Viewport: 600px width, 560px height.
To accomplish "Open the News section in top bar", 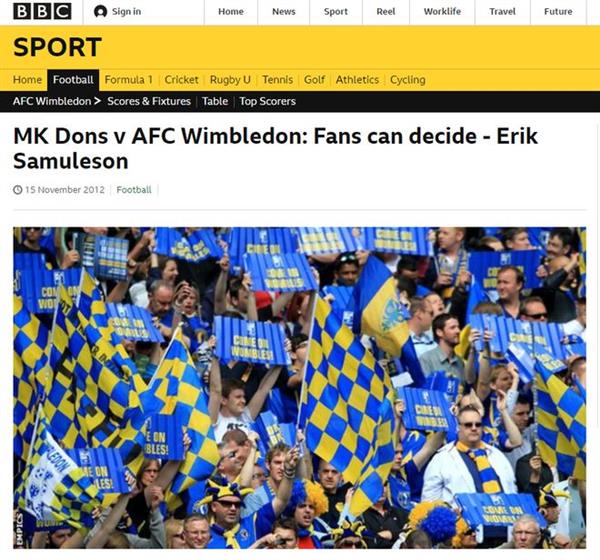I will pos(284,12).
